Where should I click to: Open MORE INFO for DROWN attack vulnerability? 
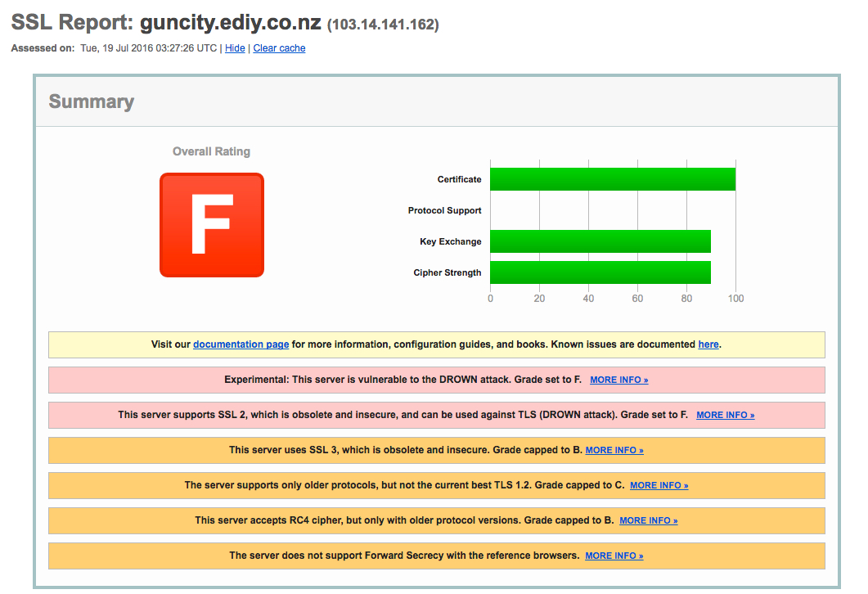point(619,380)
